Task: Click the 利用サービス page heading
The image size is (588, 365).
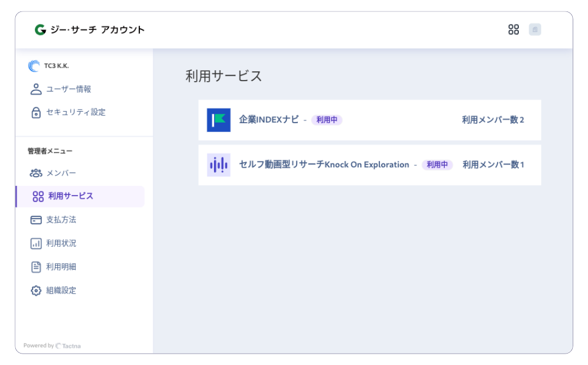Action: (224, 76)
